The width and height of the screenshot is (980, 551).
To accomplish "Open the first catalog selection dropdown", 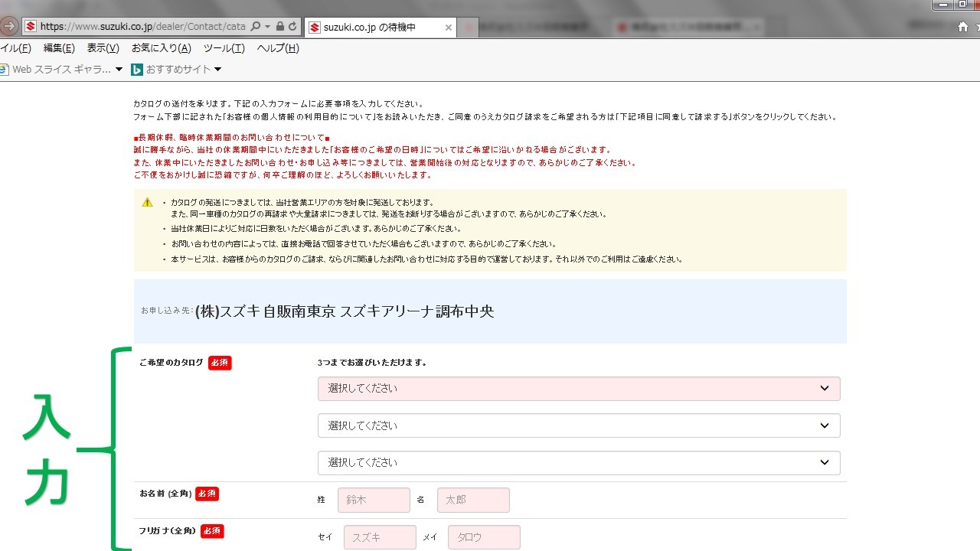I will pyautogui.click(x=579, y=389).
